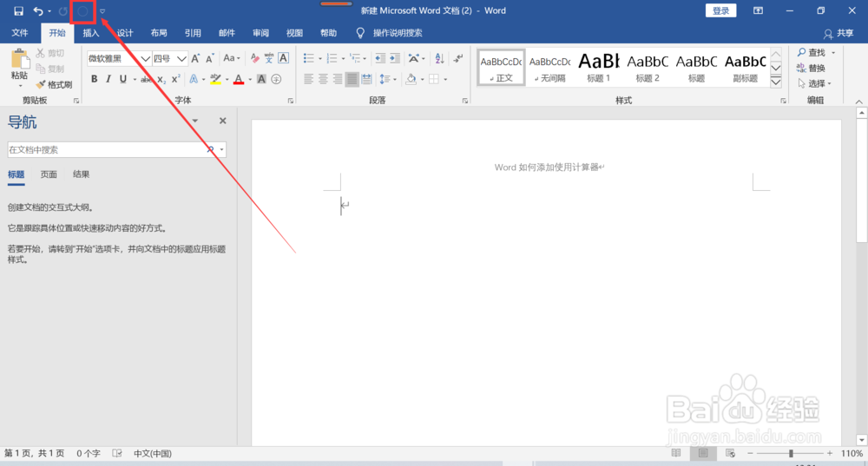
Task: Switch to the 视图 tab
Action: (x=294, y=33)
